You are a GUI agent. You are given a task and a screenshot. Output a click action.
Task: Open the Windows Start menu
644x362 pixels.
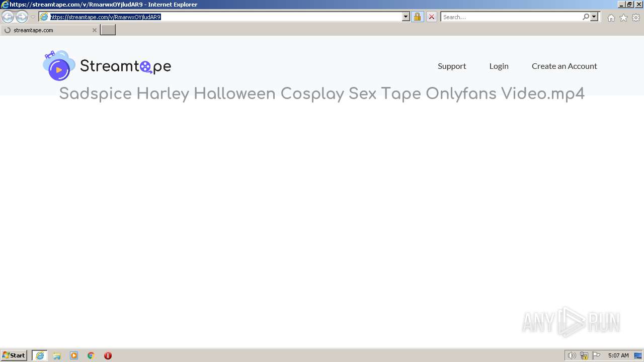[x=14, y=355]
